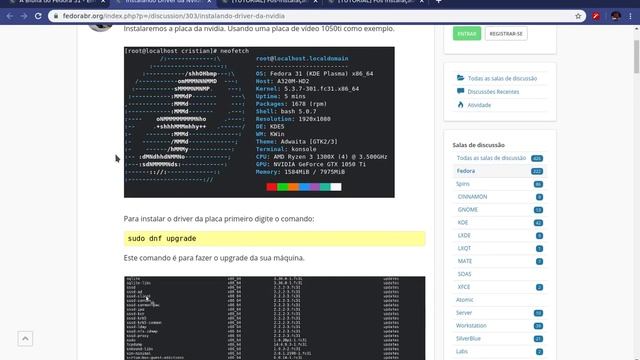Click the padlock site info icon
This screenshot has height=360, width=640.
point(56,16)
